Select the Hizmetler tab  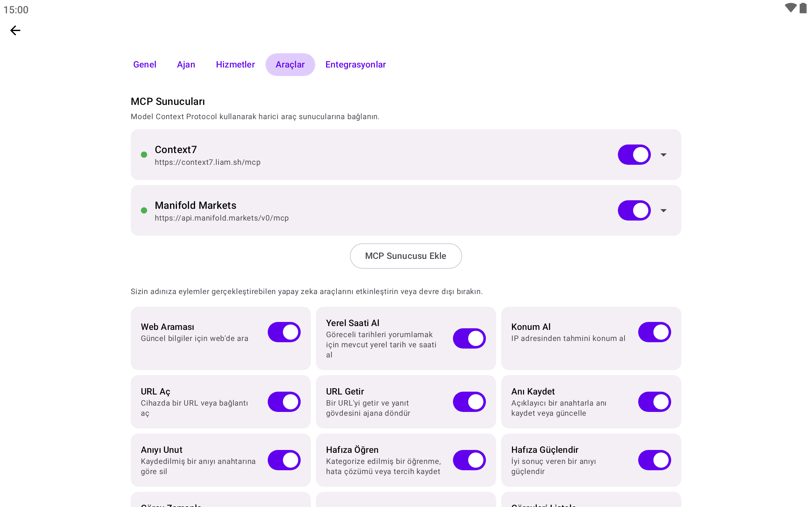235,64
